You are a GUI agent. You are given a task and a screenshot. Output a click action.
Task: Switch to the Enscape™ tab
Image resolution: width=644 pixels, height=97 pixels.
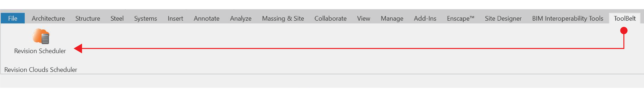(460, 18)
